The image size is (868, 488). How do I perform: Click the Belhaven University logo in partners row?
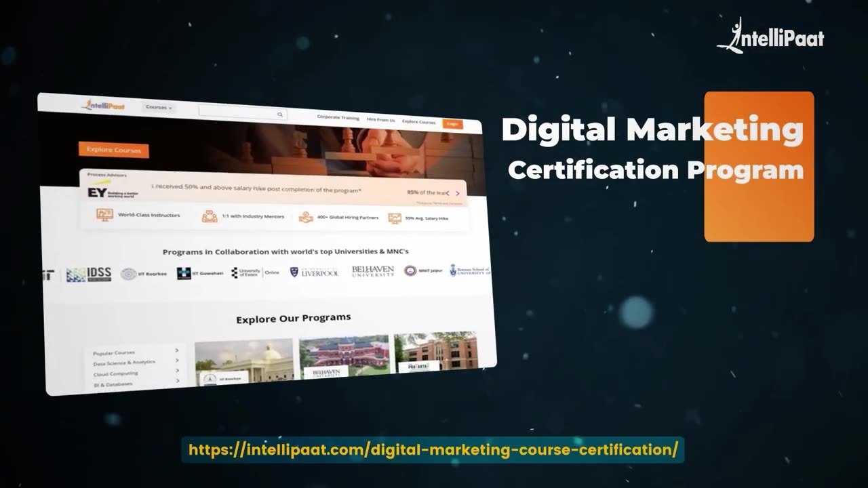[372, 271]
